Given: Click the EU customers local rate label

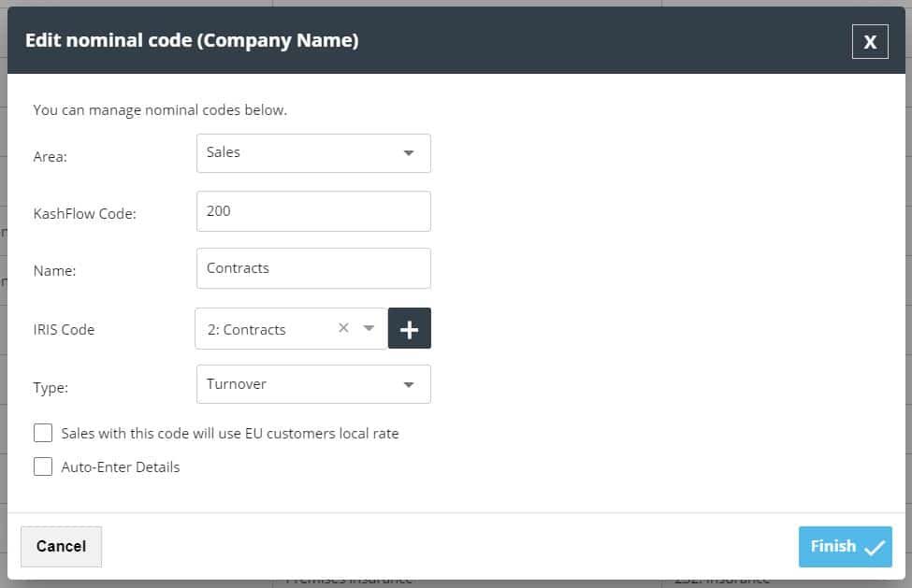Looking at the screenshot, I should point(230,434).
